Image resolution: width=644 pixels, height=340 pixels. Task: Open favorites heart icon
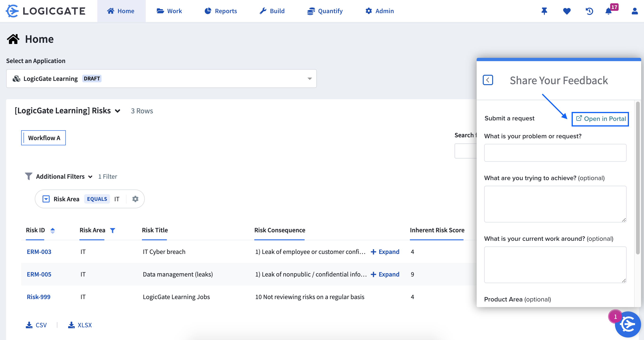coord(567,11)
